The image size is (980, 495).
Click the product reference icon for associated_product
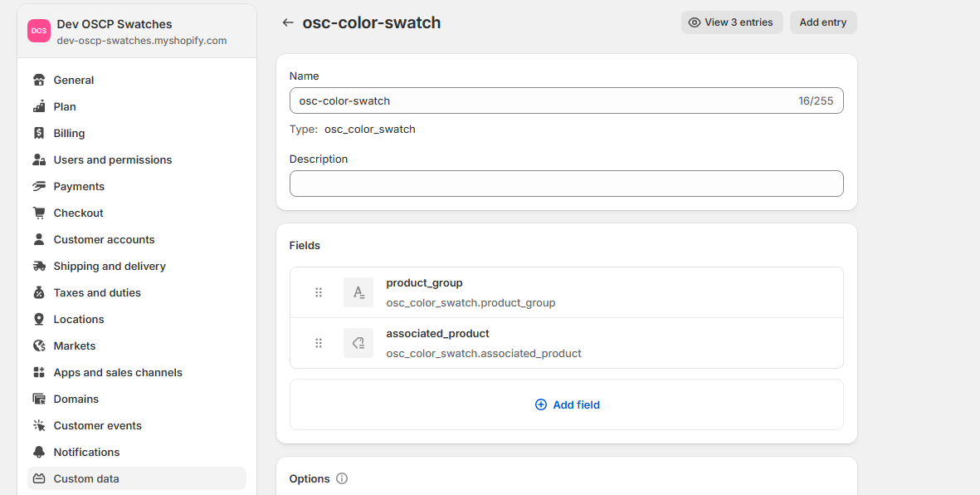[358, 343]
